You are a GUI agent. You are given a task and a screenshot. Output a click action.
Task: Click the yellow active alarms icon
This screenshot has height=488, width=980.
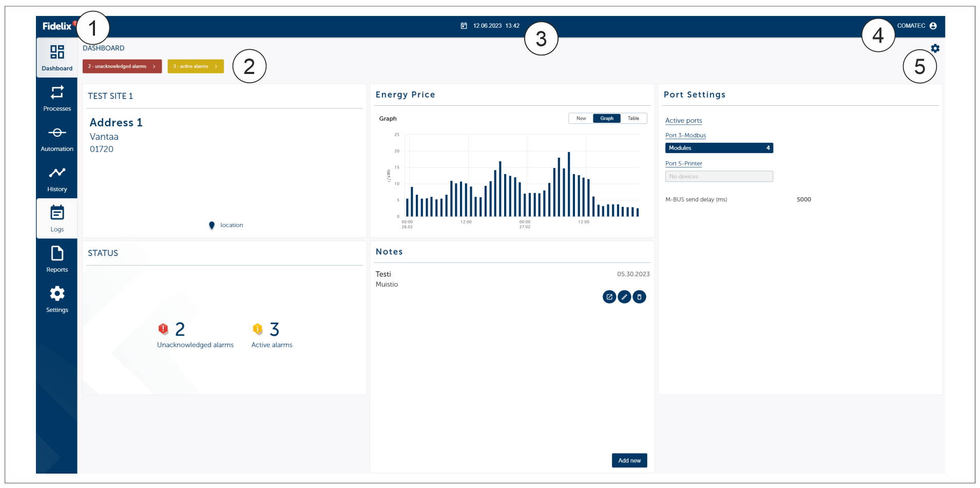tap(258, 329)
